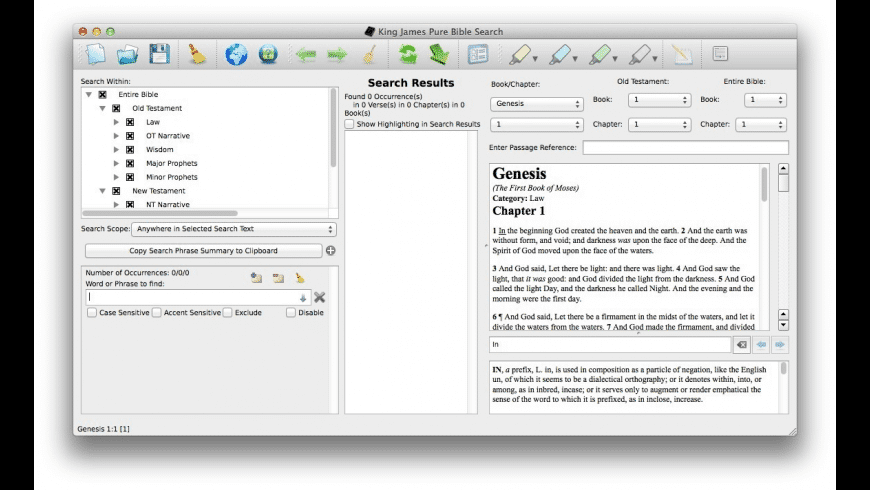Open a saved search file with the folder icon

(128, 54)
